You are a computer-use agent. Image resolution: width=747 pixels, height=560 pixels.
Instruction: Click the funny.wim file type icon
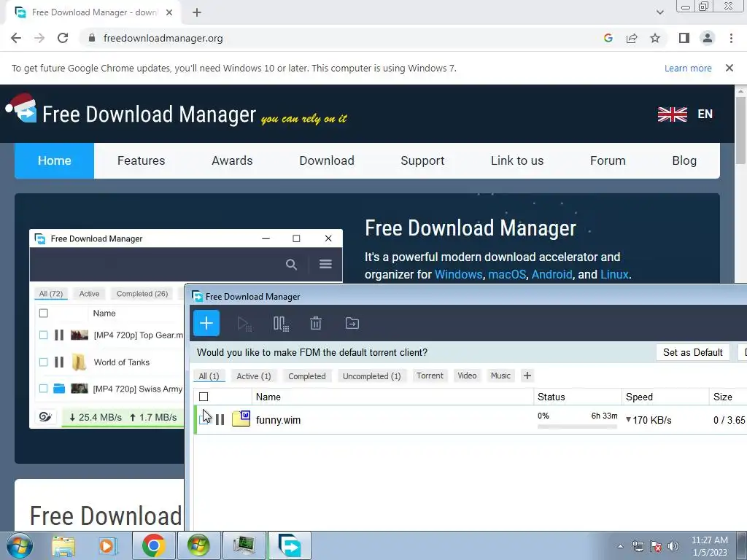point(241,419)
